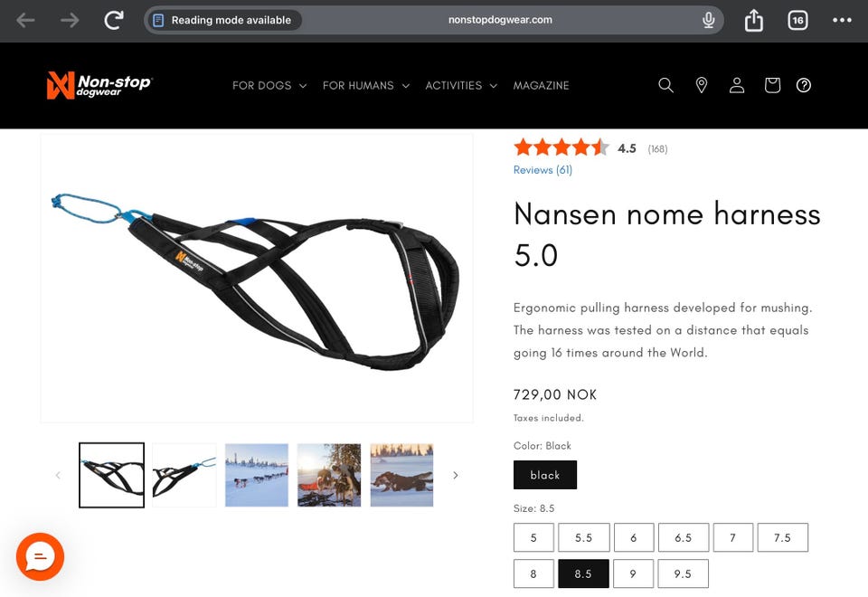The width and height of the screenshot is (868, 597).
Task: Reload the page with the refresh icon
Action: click(x=114, y=21)
